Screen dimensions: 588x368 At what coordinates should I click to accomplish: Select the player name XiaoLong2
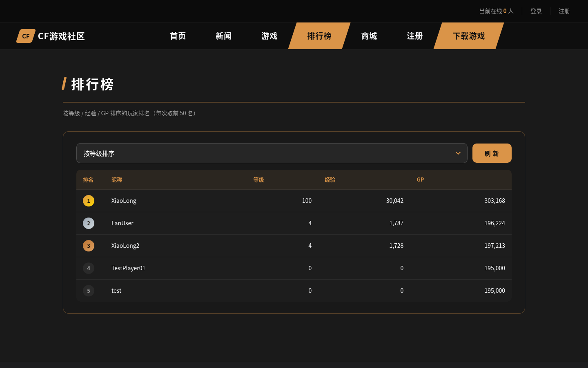point(125,246)
